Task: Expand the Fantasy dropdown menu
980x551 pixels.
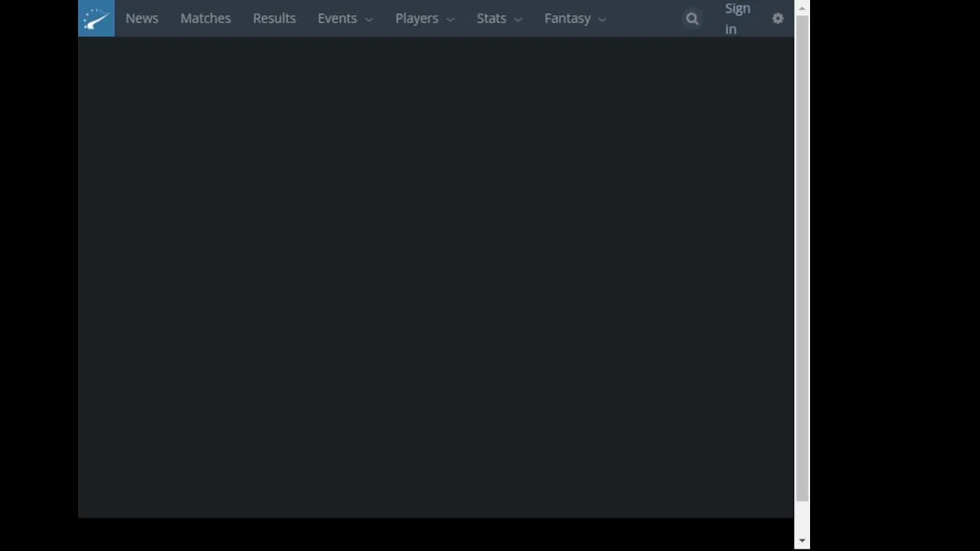Action: tap(575, 18)
